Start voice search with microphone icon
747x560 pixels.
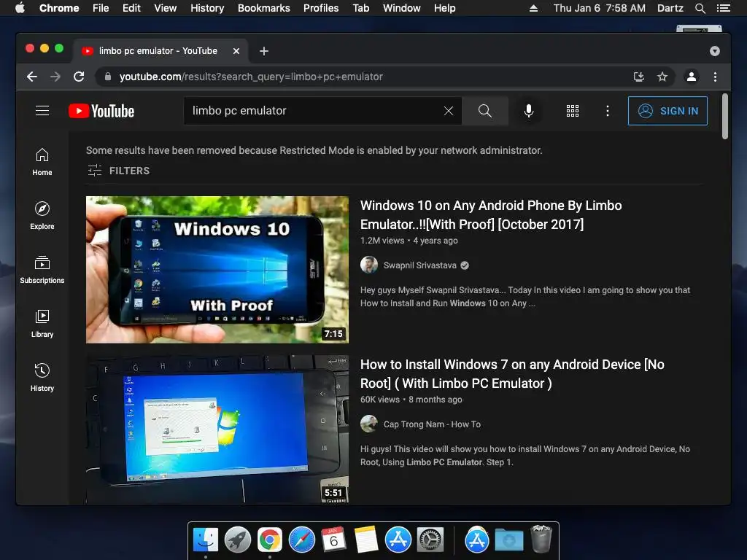pyautogui.click(x=528, y=111)
